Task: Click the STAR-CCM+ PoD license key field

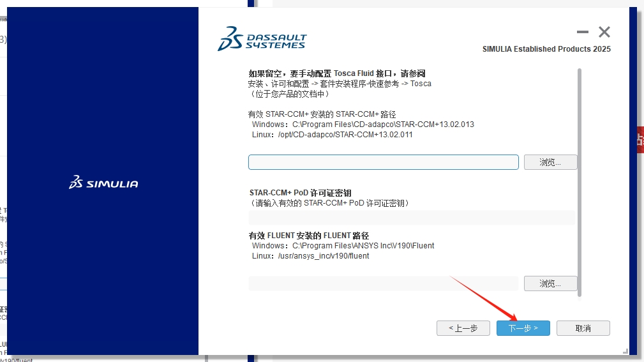Action: 412,218
